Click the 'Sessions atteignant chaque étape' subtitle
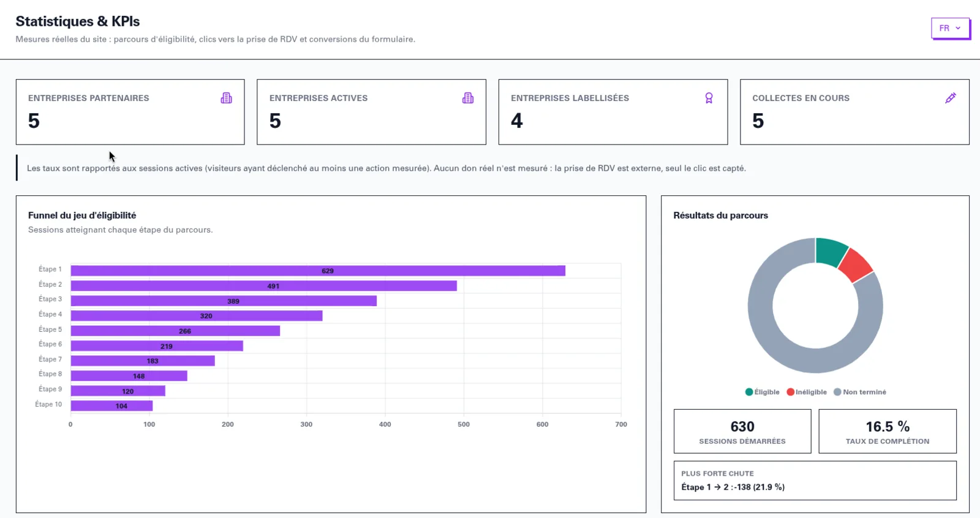This screenshot has height=518, width=980. tap(121, 230)
